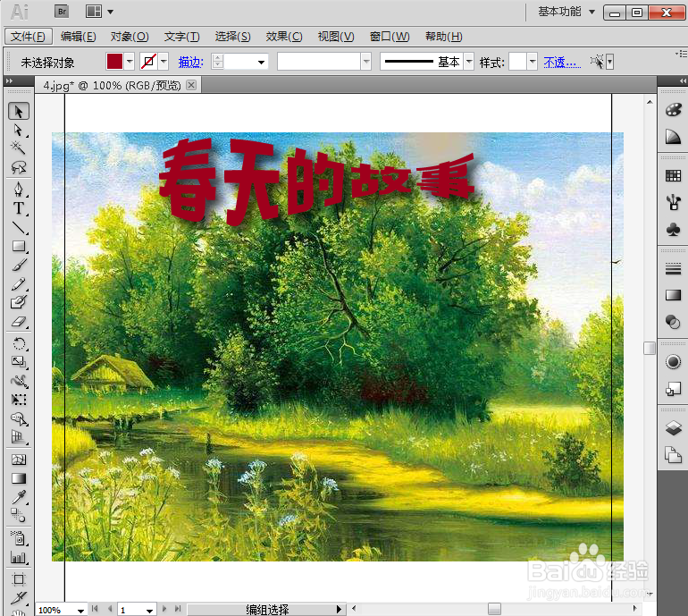Pick the Pencil tool
Screen dimensions: 688x616
(19, 284)
